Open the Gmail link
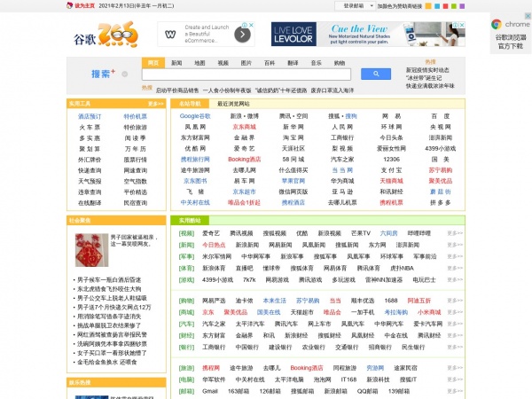This screenshot has height=399, width=532. coord(209,391)
